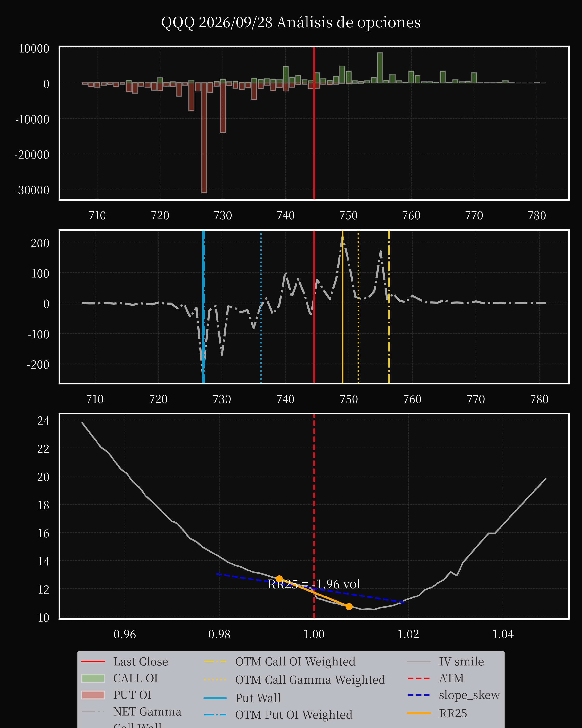Click the '200' y-axis label in gamma chart

(x=40, y=243)
